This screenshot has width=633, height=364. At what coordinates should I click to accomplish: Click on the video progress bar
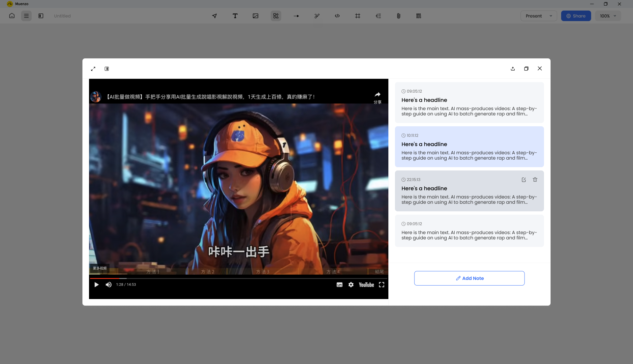239,278
